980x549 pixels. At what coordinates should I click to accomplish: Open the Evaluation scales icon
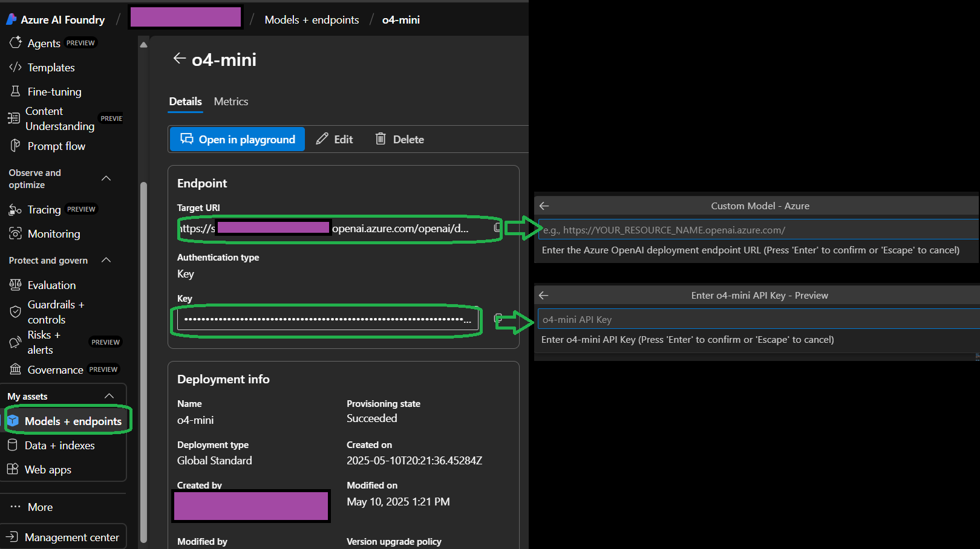pyautogui.click(x=15, y=285)
